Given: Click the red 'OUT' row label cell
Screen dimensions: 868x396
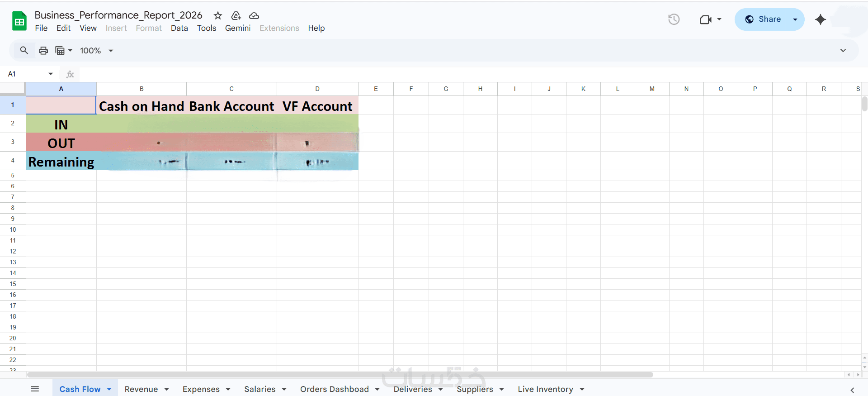Looking at the screenshot, I should coord(61,142).
